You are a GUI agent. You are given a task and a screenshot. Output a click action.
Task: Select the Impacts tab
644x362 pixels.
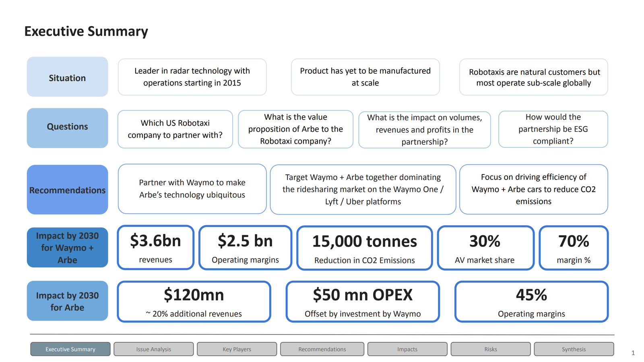click(407, 349)
